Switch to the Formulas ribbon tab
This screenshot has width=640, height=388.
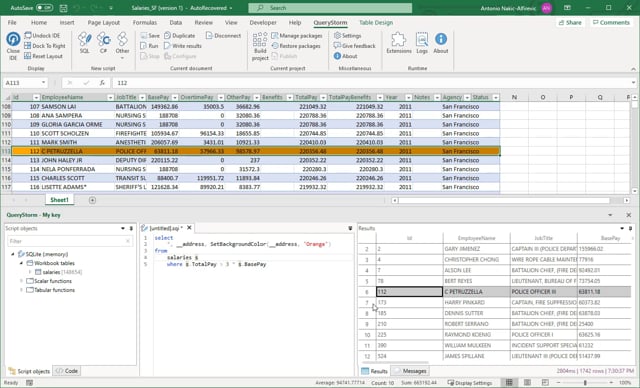pos(144,22)
